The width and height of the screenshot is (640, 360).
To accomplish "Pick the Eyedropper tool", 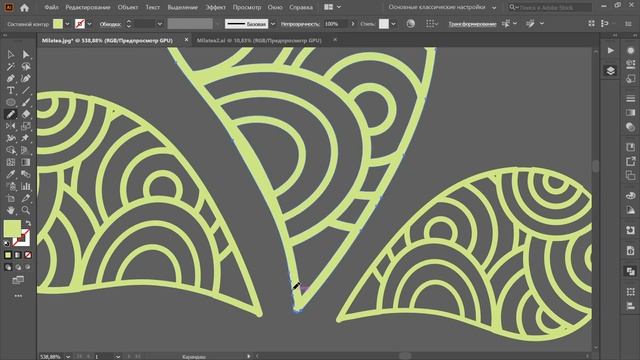I will tap(11, 174).
